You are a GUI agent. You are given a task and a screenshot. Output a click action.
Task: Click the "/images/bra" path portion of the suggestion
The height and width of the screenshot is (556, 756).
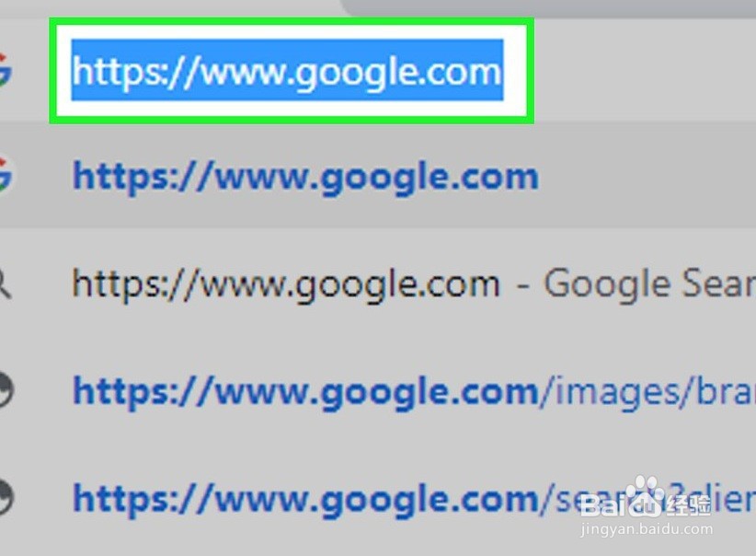[647, 392]
